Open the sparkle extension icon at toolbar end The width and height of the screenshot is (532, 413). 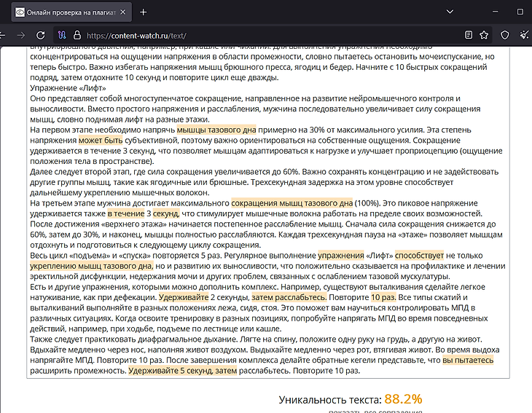point(524,35)
